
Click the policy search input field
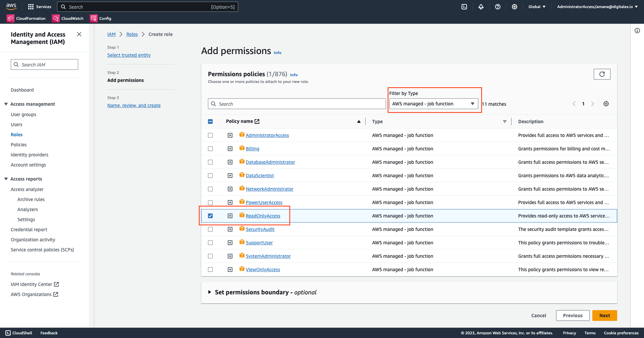click(x=297, y=104)
